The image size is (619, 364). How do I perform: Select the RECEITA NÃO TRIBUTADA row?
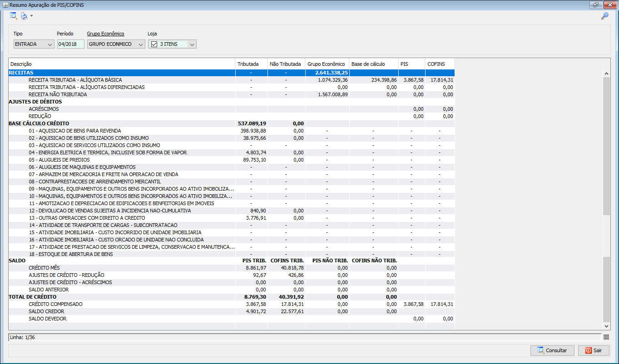(x=232, y=94)
